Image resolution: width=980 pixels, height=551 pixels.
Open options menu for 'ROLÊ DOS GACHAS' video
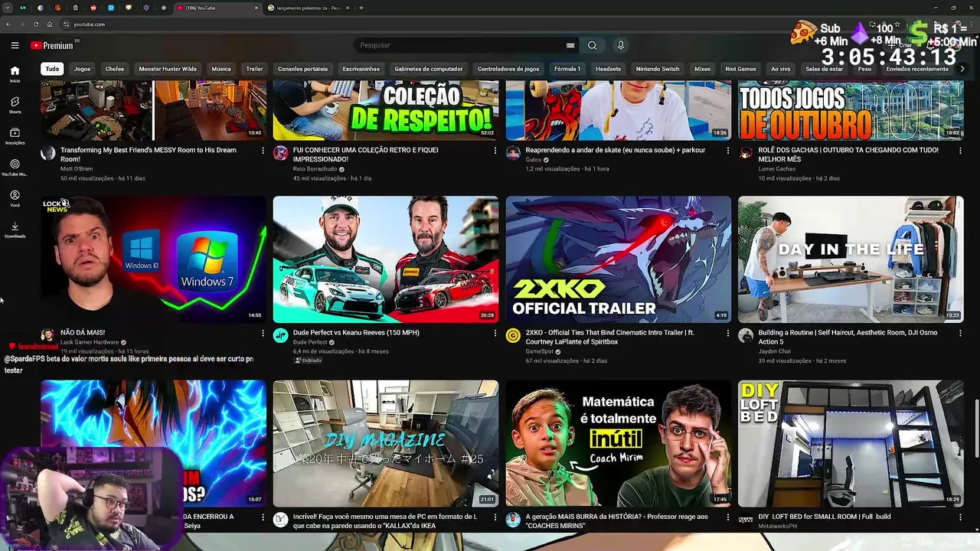(961, 151)
